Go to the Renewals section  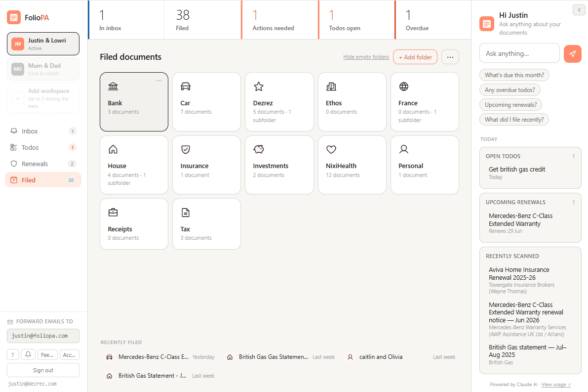[43, 164]
